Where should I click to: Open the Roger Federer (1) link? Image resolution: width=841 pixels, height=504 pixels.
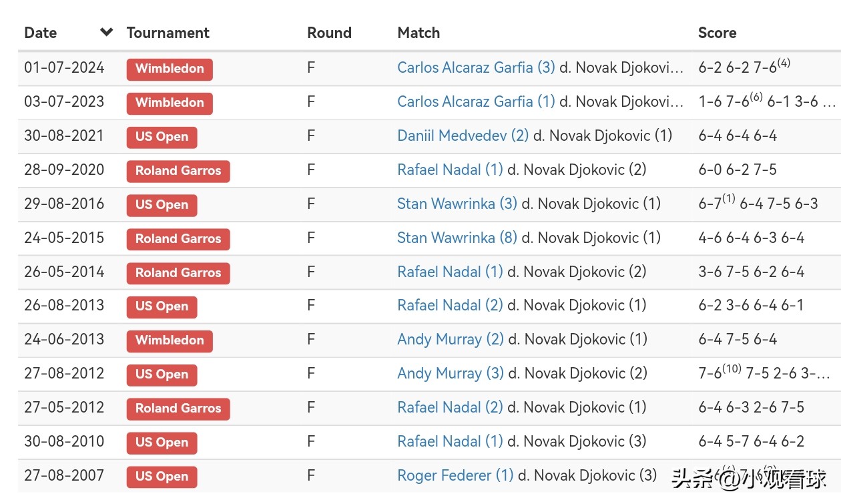pyautogui.click(x=455, y=475)
